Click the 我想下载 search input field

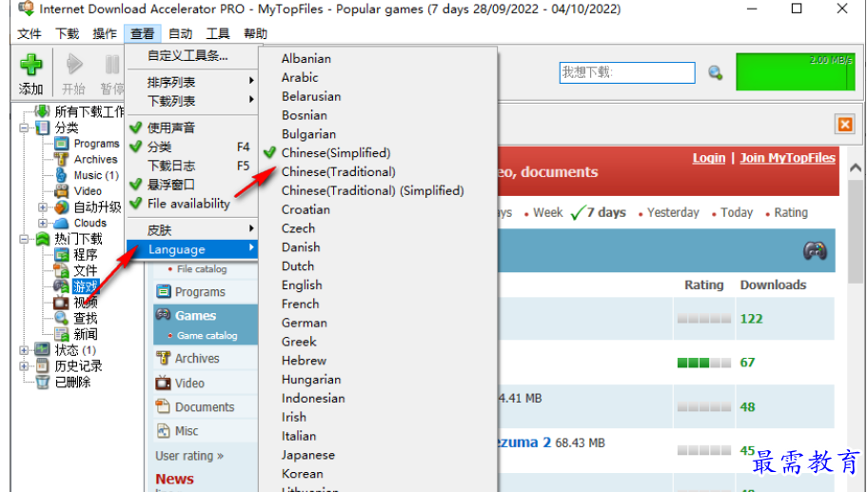[627, 72]
